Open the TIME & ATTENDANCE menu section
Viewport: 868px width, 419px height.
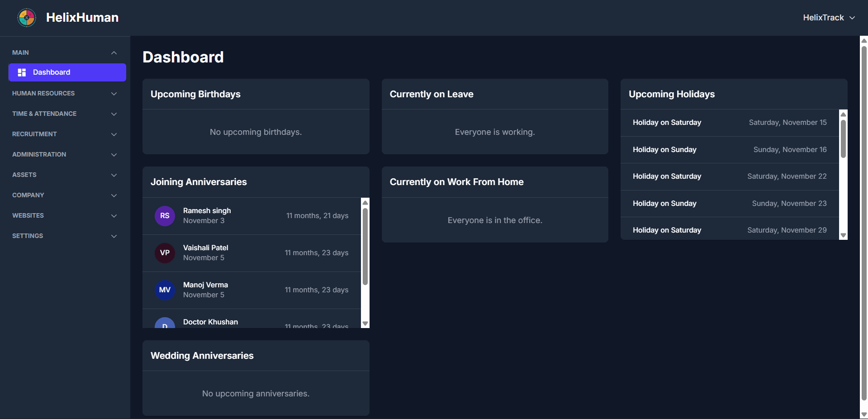pos(65,114)
